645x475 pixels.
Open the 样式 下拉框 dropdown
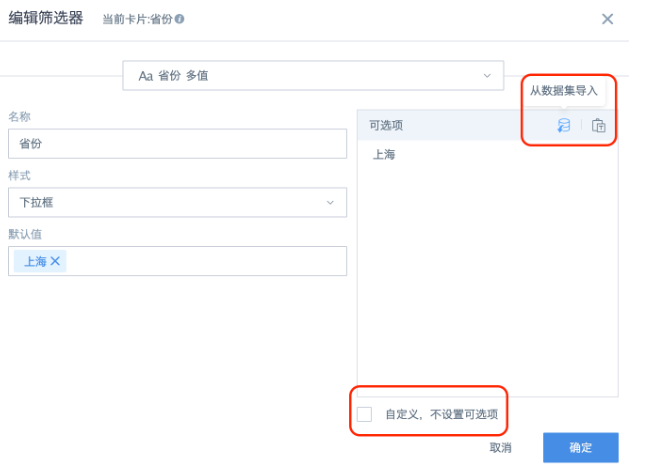[177, 202]
